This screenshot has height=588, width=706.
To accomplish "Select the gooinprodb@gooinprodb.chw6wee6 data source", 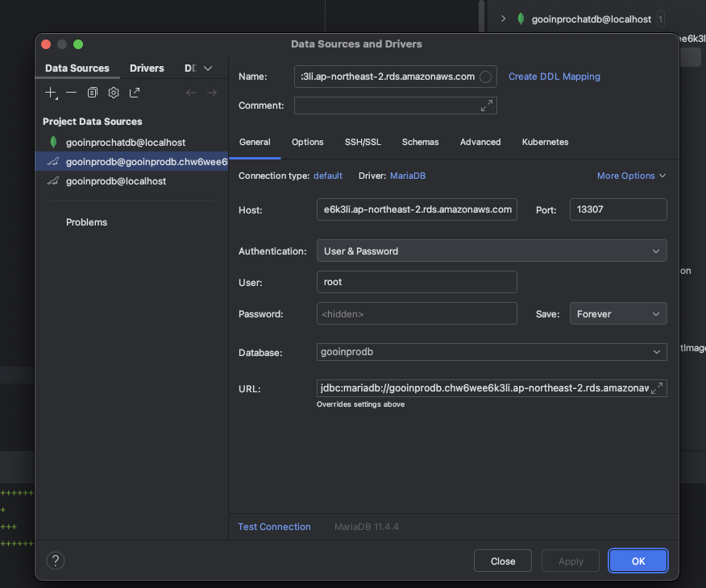I will click(131, 162).
